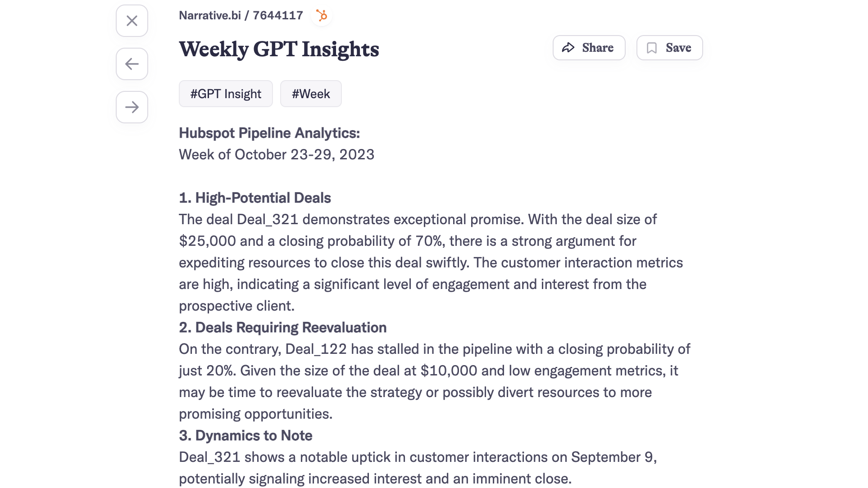
Task: Go to the previous insight using the left arrow
Action: click(x=132, y=64)
